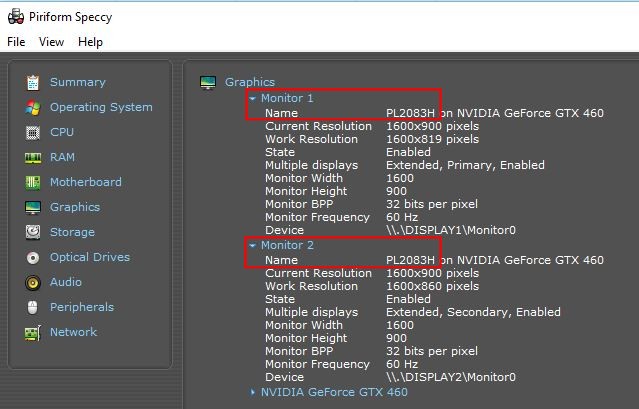Viewport: 639px width, 409px height.
Task: Click the Summary clipboard icon
Action: point(33,82)
